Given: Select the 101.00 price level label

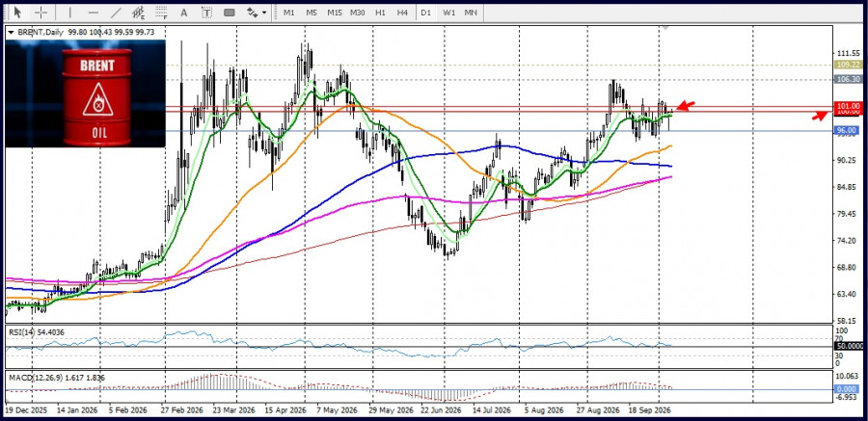Looking at the screenshot, I should click(x=848, y=106).
